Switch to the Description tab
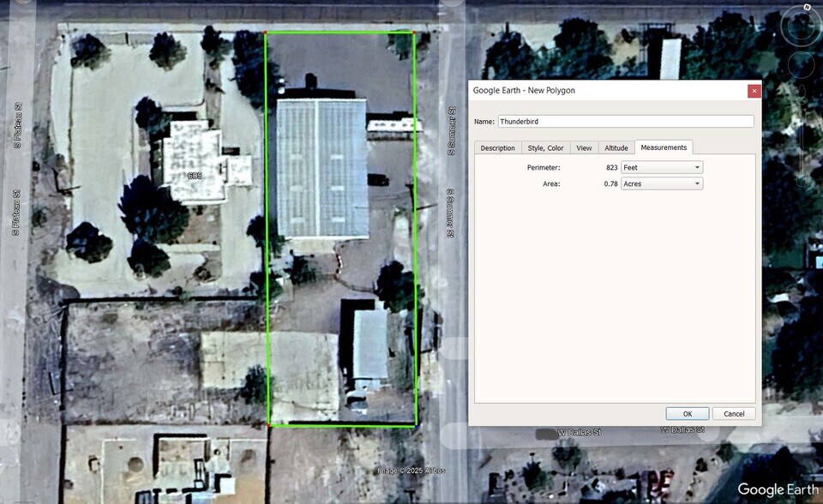823x504 pixels. (x=497, y=147)
